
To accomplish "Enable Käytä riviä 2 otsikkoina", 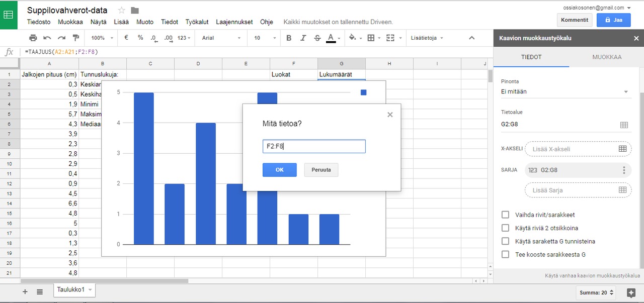I will (506, 228).
